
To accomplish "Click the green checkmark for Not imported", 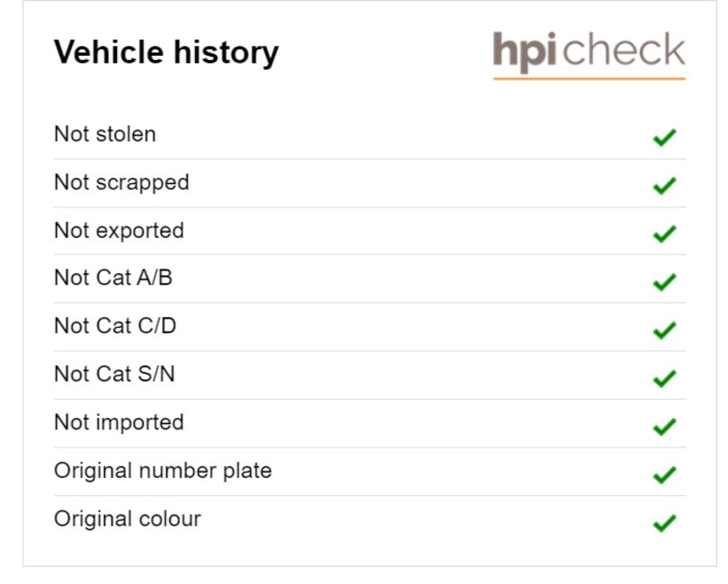I will (664, 427).
